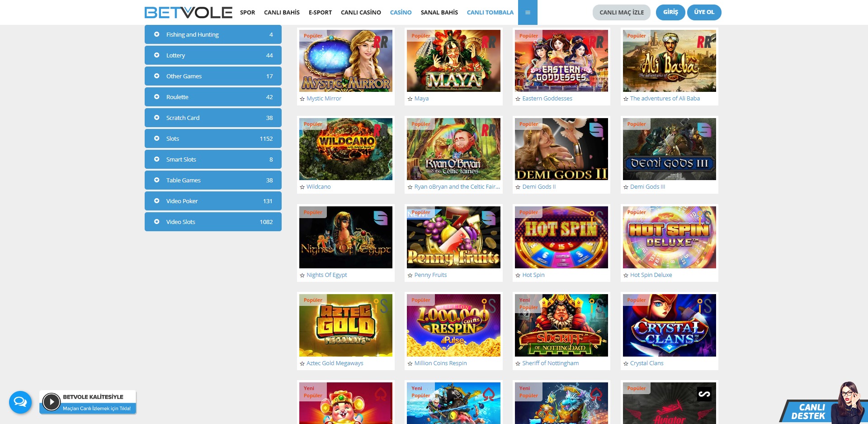Open the Penny Fruits game thumbnail

(453, 237)
